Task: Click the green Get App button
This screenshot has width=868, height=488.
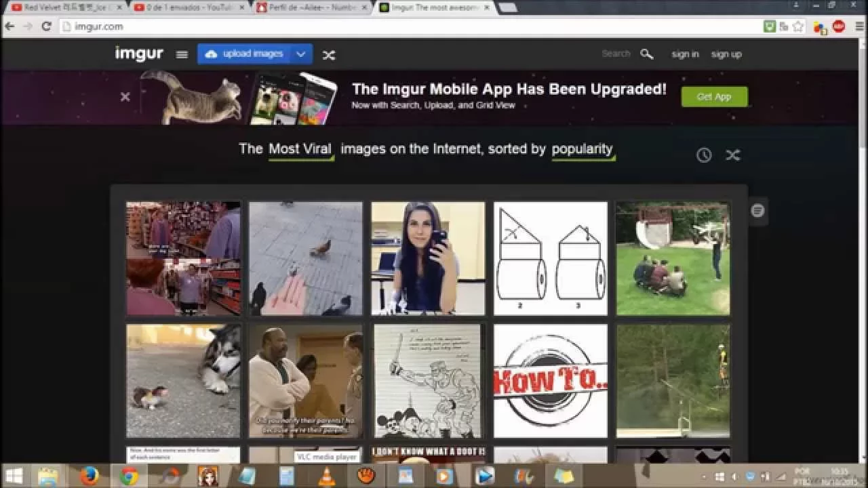Action: click(714, 97)
